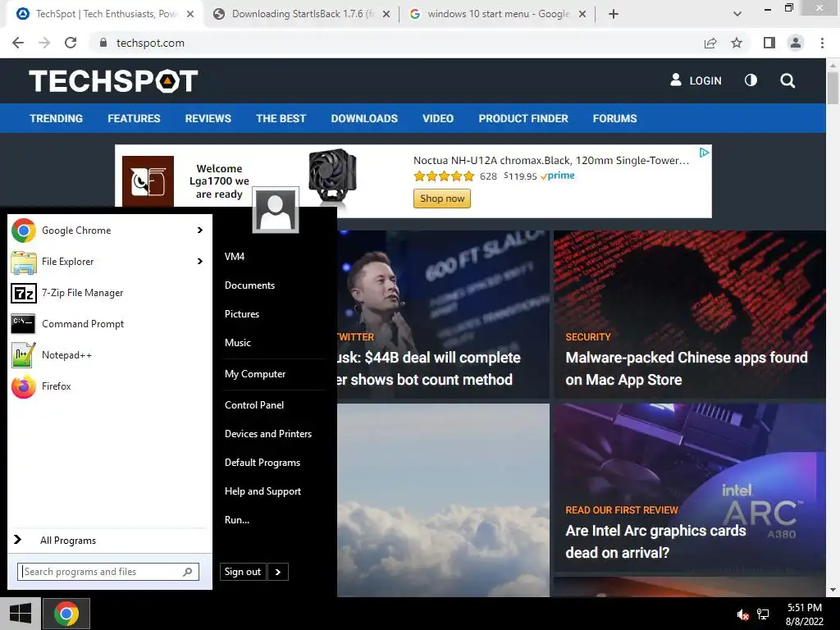Open Intel Arc graphics cards article
Screen dimensions: 840x630
655,541
